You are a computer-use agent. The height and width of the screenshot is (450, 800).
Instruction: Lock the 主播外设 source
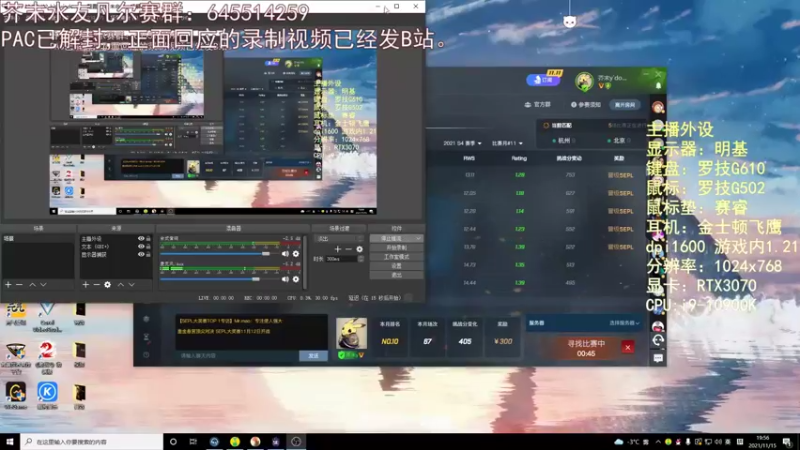tap(148, 238)
